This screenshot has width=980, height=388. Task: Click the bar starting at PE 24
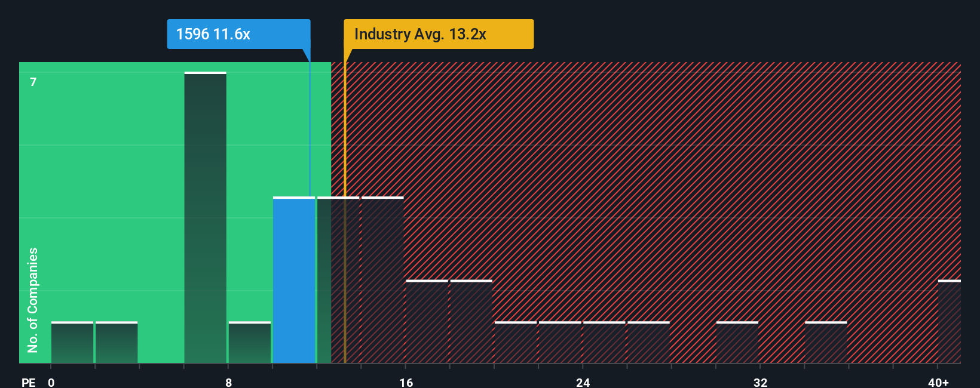pos(604,343)
